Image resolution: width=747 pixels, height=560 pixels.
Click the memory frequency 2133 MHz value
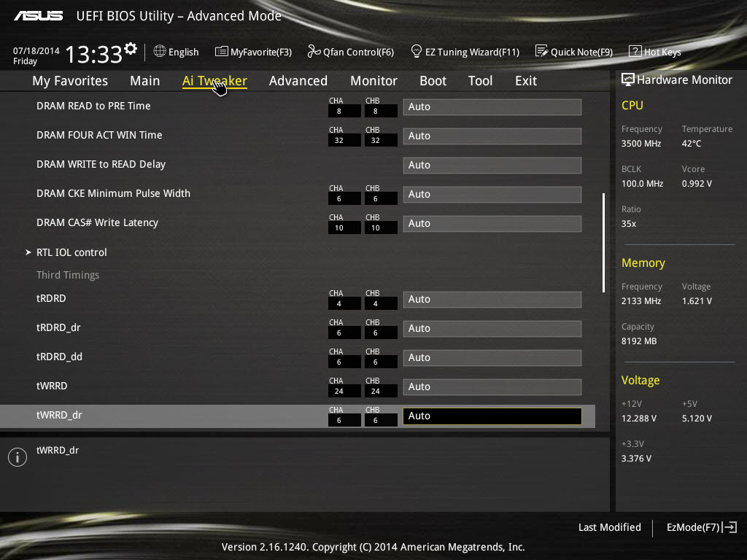(641, 301)
